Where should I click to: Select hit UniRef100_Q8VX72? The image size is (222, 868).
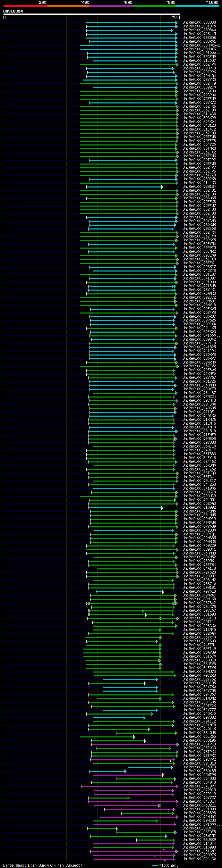point(199,103)
